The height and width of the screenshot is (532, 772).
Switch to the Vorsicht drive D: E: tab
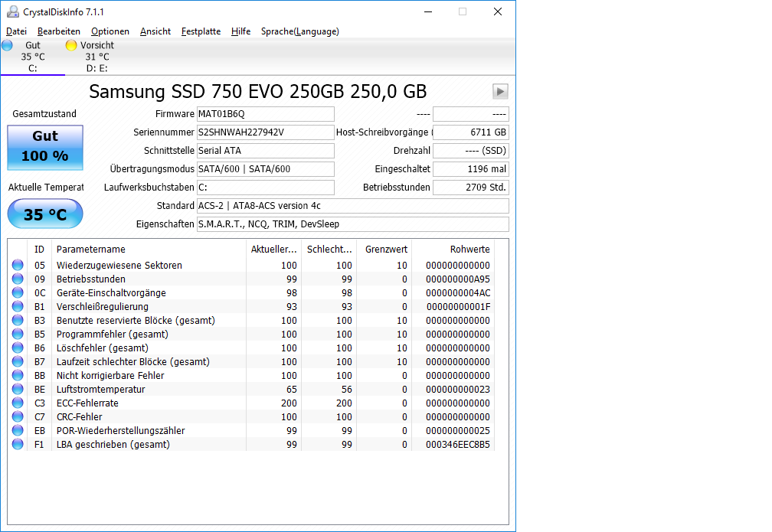(x=96, y=57)
